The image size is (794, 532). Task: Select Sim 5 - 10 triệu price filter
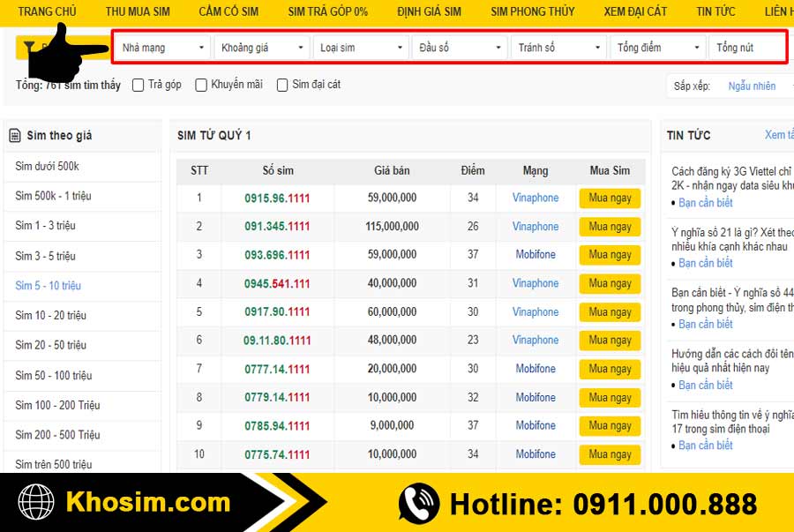pyautogui.click(x=48, y=286)
